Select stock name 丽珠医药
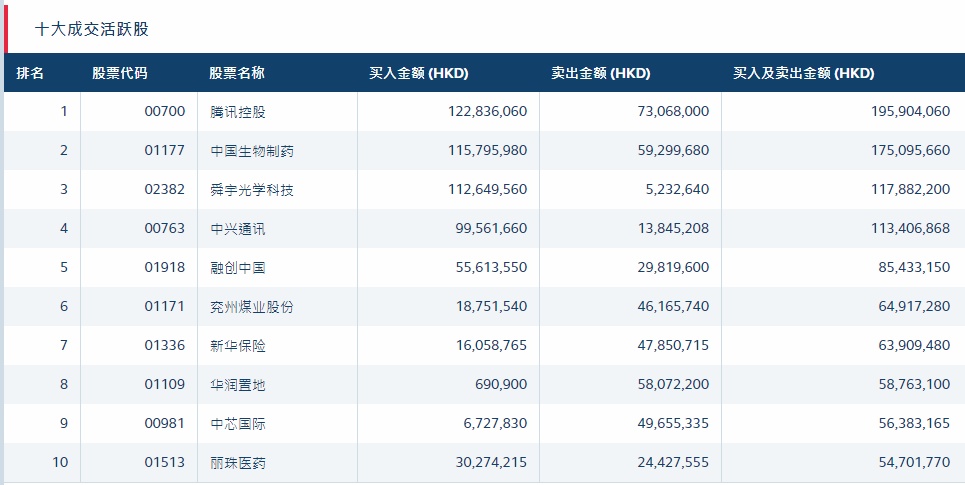This screenshot has height=485, width=965. tap(238, 462)
